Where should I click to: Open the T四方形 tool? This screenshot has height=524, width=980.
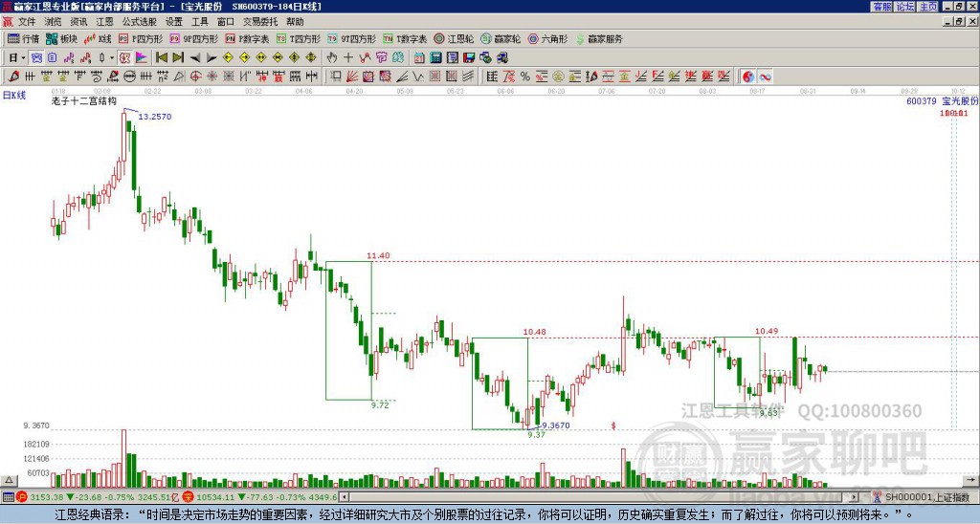click(299, 38)
